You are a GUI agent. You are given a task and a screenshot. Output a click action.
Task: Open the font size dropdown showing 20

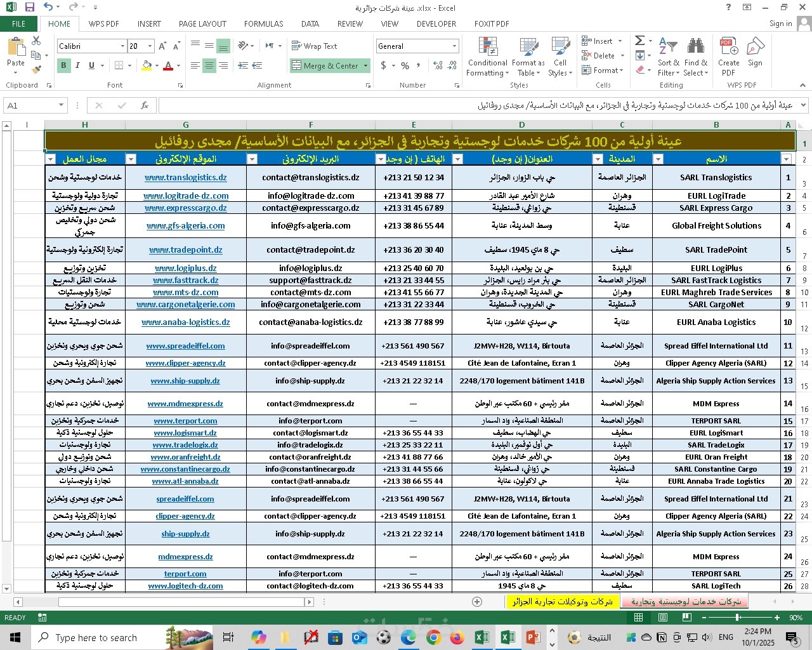[150, 46]
